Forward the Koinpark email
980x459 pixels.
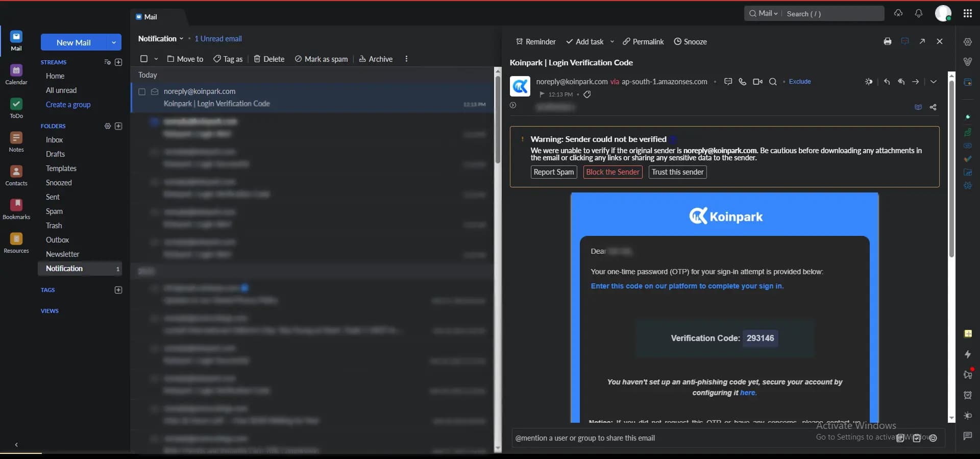(x=916, y=82)
